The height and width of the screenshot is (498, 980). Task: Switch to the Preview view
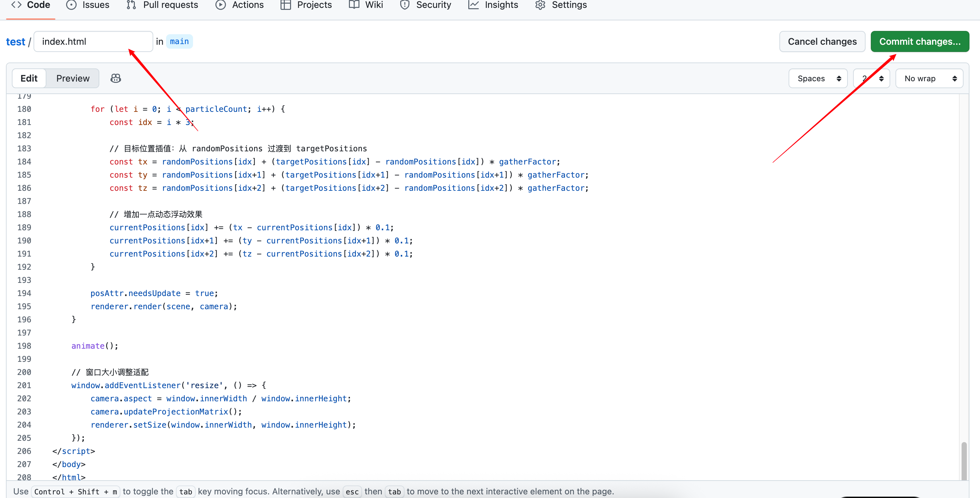coord(73,78)
